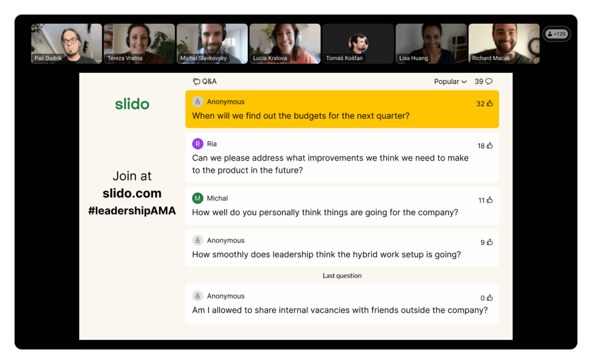Click the slido logo

[132, 104]
